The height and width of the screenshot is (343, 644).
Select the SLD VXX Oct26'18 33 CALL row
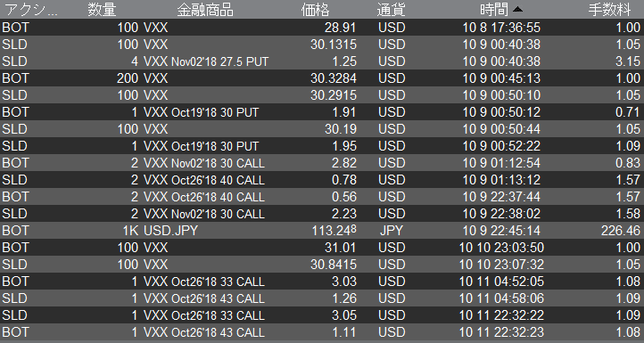point(322,315)
